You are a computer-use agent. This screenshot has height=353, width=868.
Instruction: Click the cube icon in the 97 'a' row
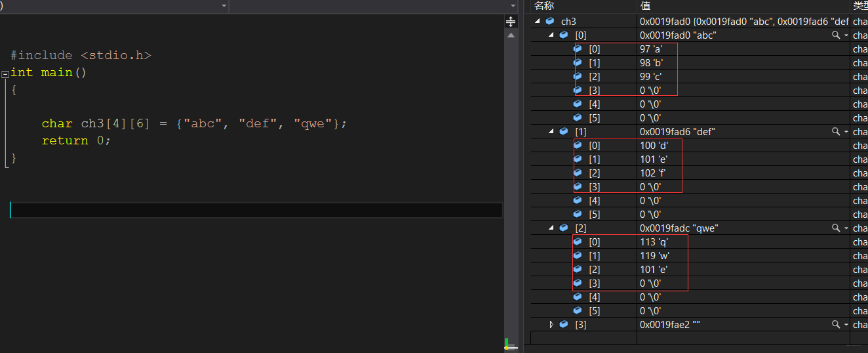pos(578,49)
